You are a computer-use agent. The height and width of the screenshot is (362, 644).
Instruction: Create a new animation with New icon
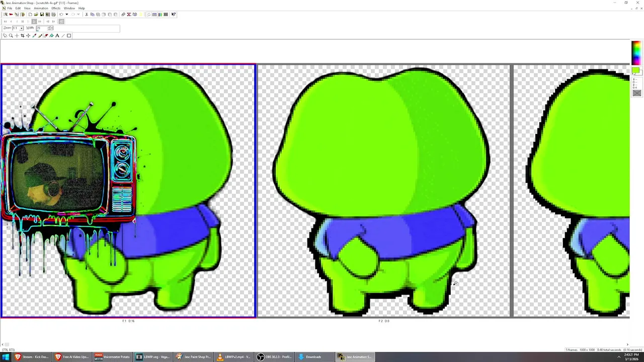pos(30,15)
